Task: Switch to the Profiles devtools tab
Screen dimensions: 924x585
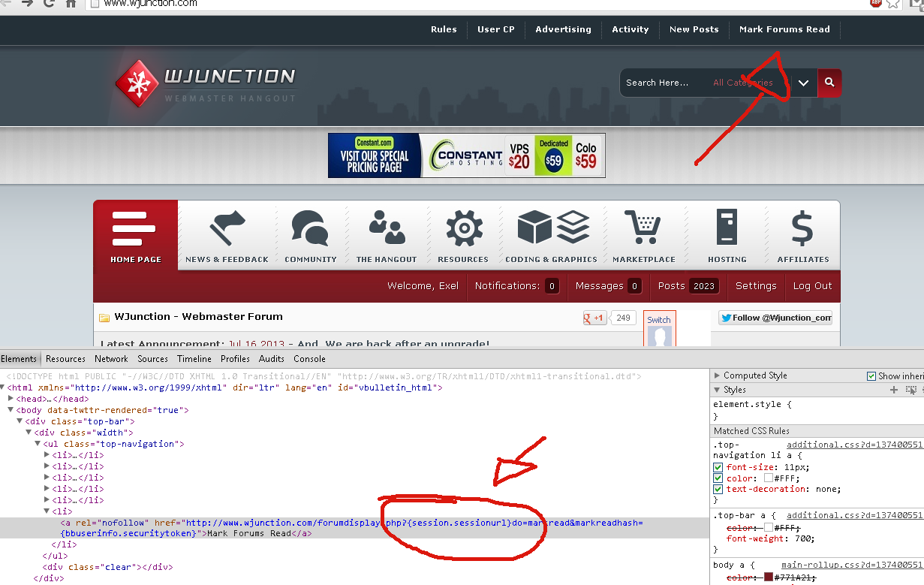Action: coord(235,359)
